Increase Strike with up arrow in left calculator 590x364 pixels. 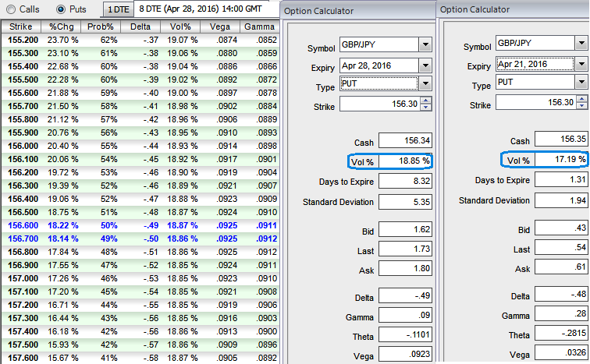tap(425, 101)
